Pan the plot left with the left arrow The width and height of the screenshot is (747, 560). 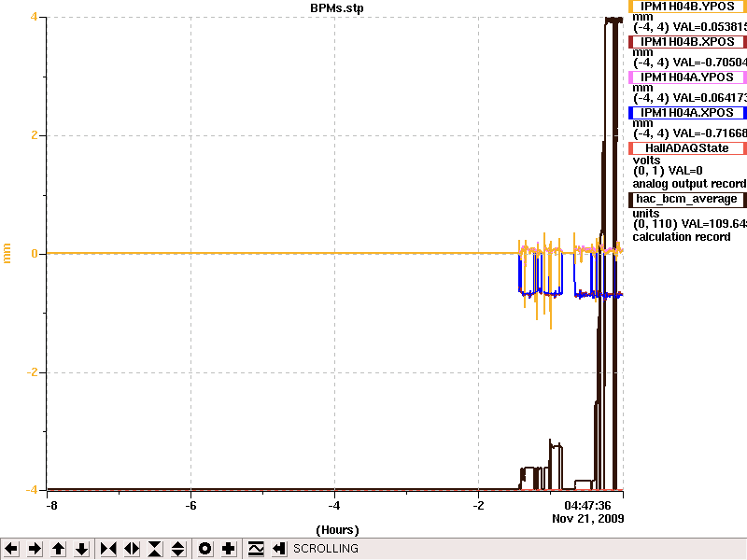11,549
